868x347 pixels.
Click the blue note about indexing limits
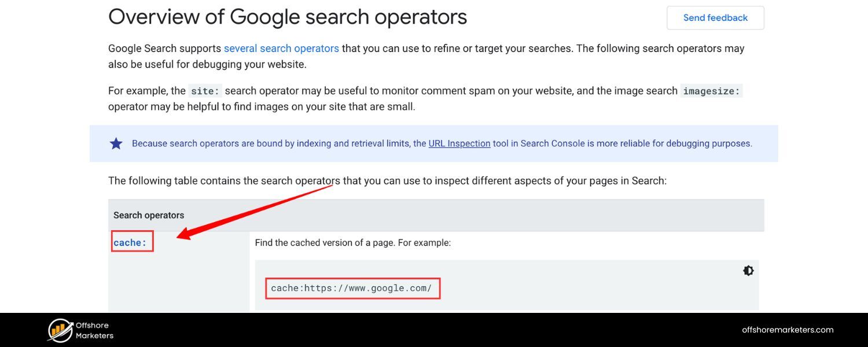pos(434,143)
